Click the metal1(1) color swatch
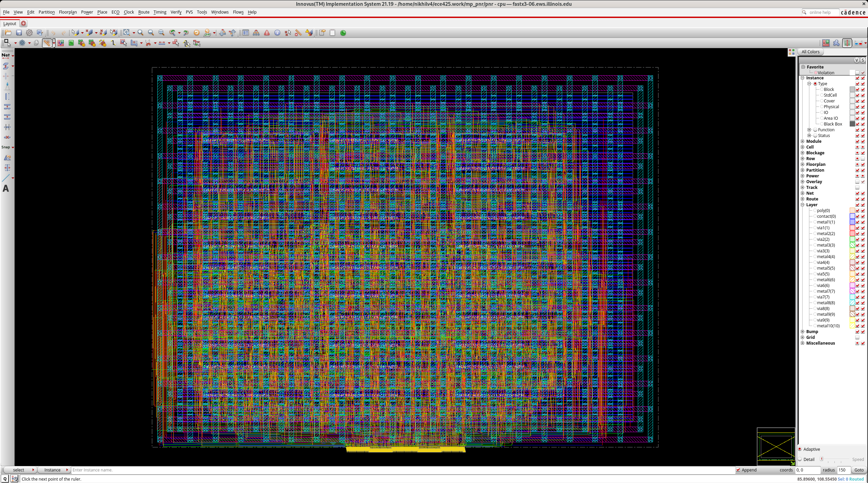Image resolution: width=868 pixels, height=483 pixels. pos(852,222)
